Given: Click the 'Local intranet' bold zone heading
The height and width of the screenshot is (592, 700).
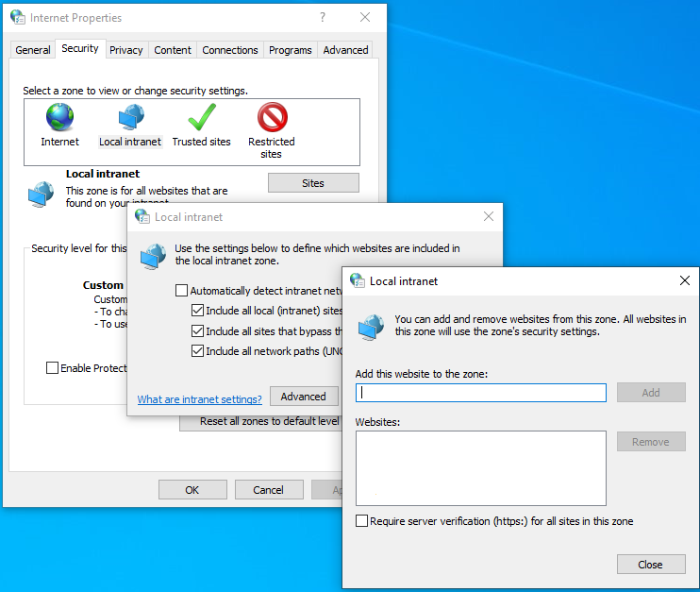Looking at the screenshot, I should (x=103, y=174).
